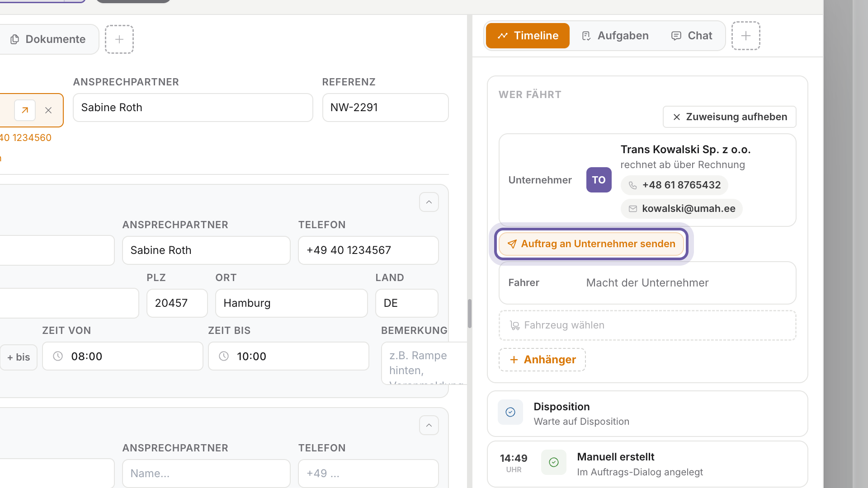Screen dimensions: 868x488
Task: Send Auftrag an Unternehmer
Action: (x=591, y=244)
